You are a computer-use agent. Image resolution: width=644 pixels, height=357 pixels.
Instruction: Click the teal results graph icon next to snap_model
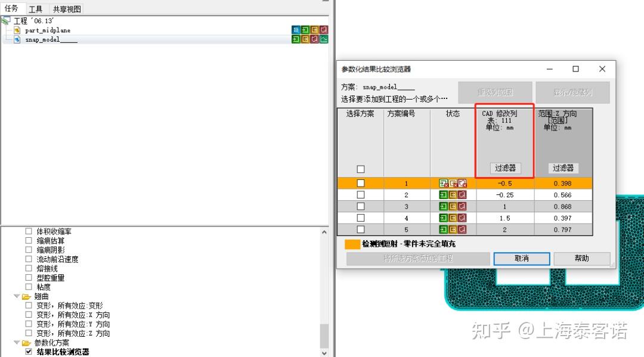tap(324, 39)
